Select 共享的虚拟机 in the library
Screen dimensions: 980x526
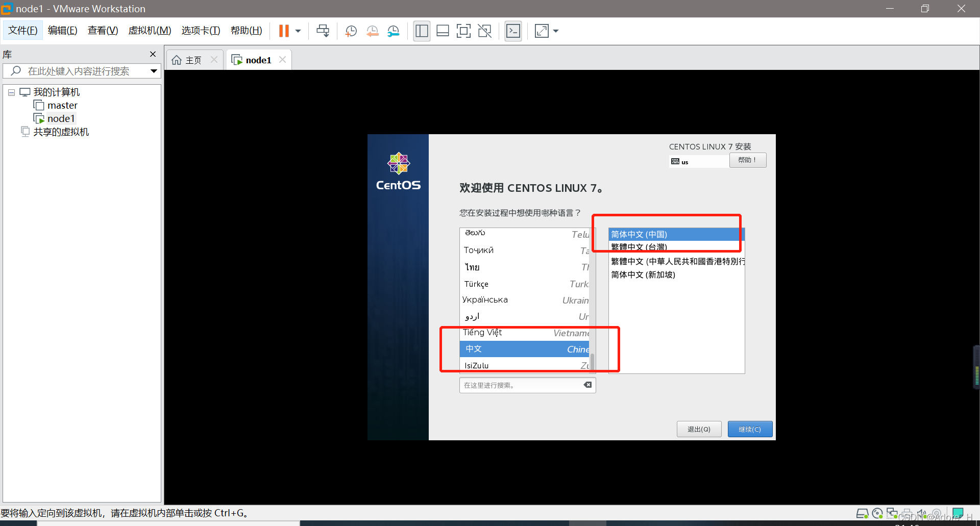[x=61, y=132]
